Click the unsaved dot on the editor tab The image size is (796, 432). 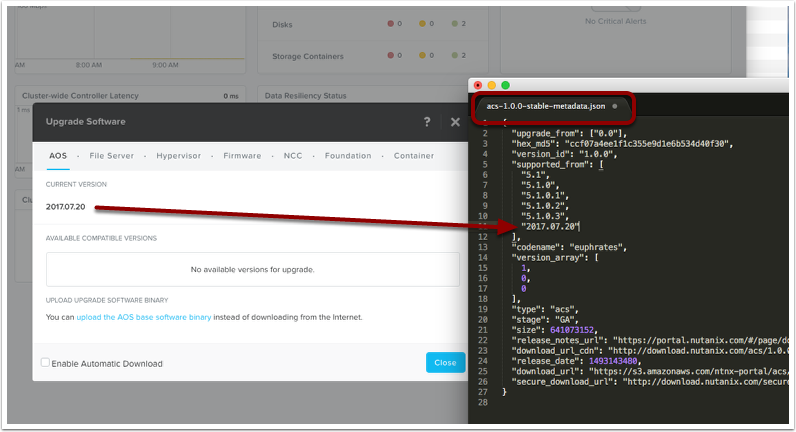pyautogui.click(x=614, y=105)
